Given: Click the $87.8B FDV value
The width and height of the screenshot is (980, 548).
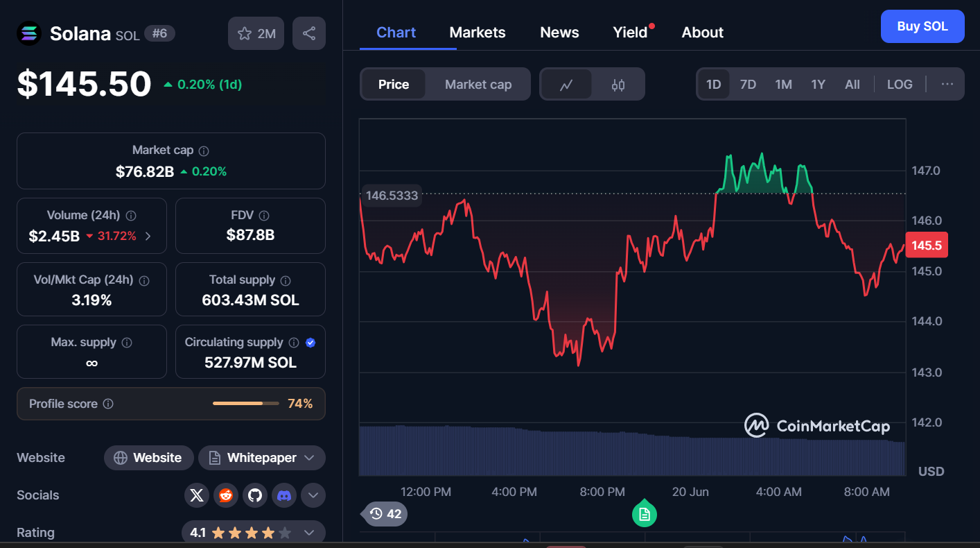Looking at the screenshot, I should (x=250, y=235).
